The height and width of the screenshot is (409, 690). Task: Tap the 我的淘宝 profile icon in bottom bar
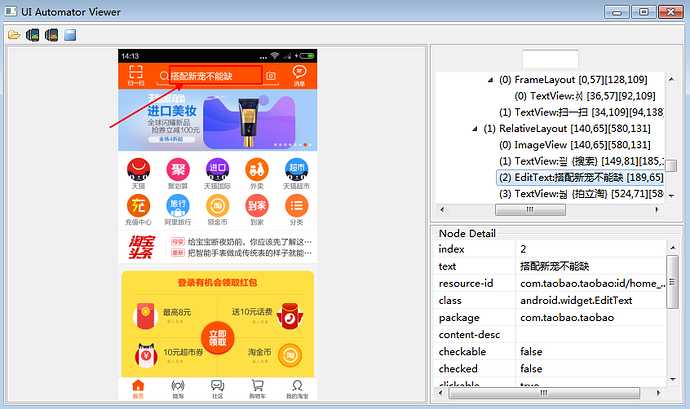[x=297, y=386]
